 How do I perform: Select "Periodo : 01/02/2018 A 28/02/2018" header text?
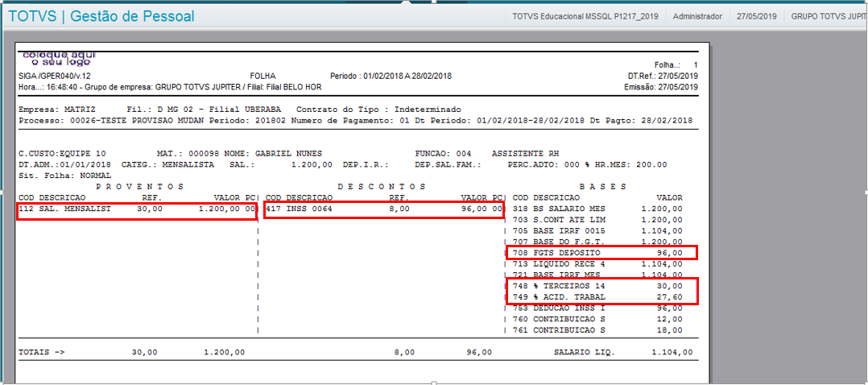click(x=391, y=76)
